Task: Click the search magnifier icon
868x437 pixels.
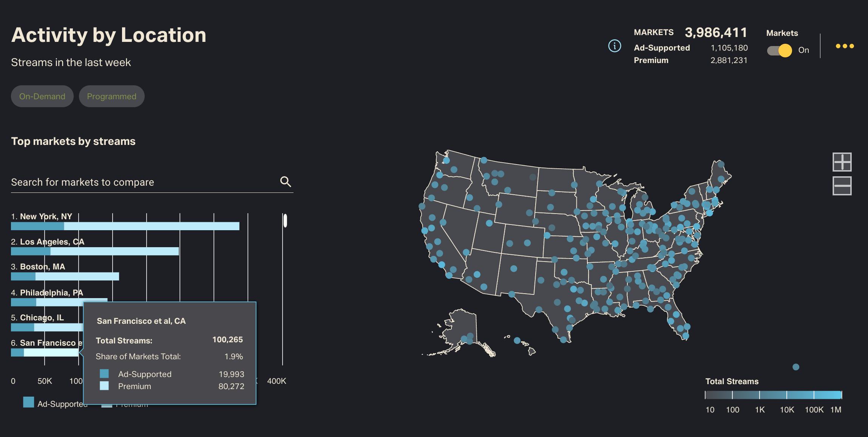Action: coord(286,182)
